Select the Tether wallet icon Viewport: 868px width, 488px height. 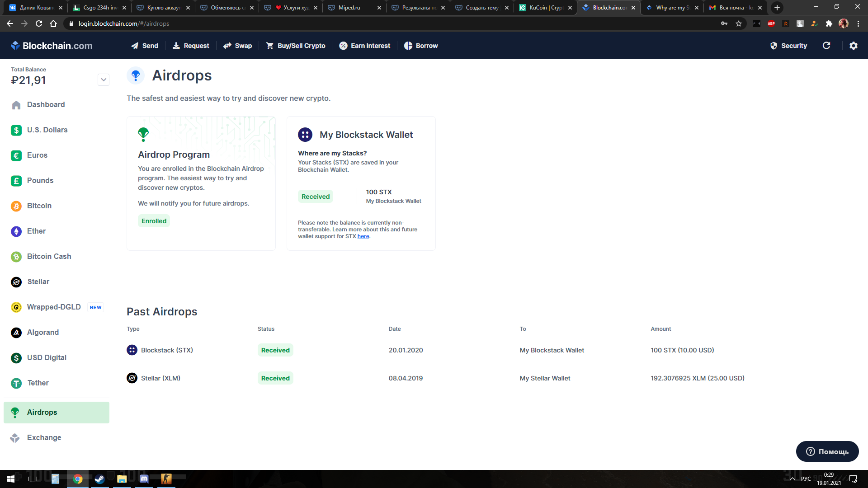16,383
